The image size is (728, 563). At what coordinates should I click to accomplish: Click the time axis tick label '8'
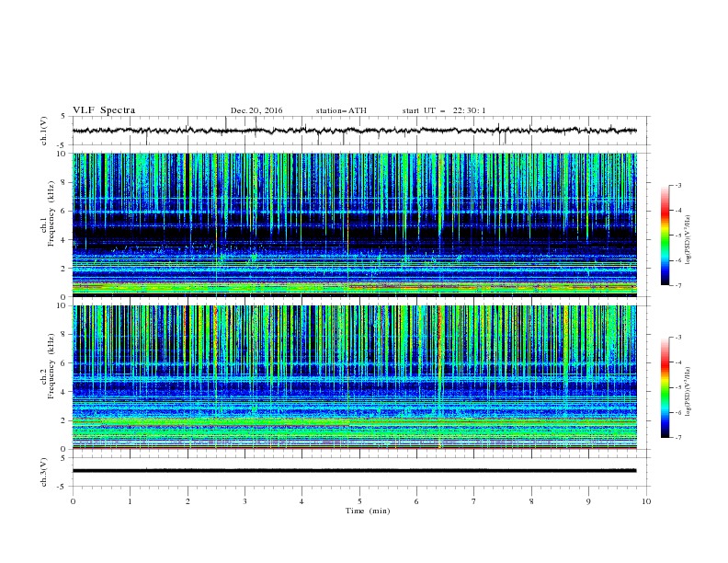pyautogui.click(x=531, y=501)
